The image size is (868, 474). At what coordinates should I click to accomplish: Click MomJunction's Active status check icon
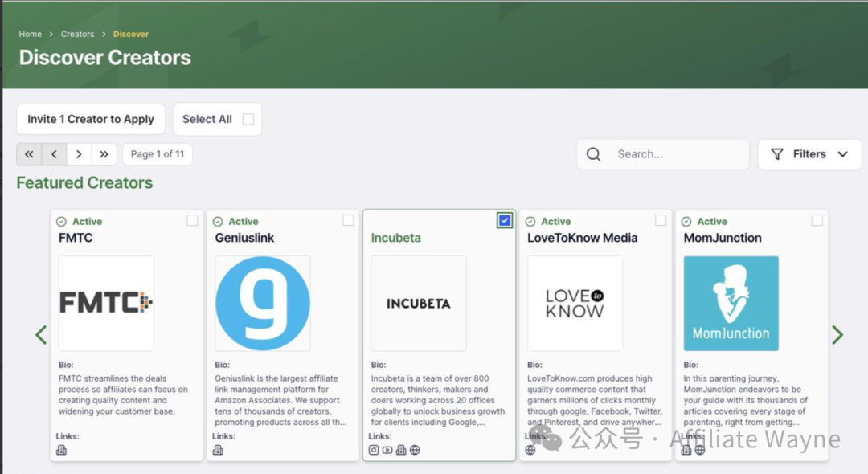tap(686, 221)
